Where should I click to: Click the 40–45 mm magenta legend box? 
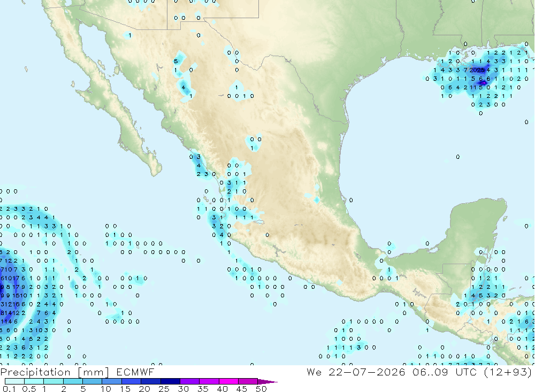(x=228, y=381)
